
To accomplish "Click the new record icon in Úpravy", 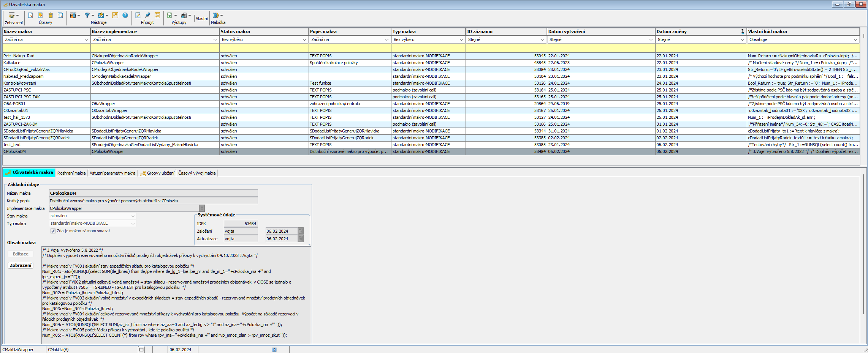I will pos(30,16).
